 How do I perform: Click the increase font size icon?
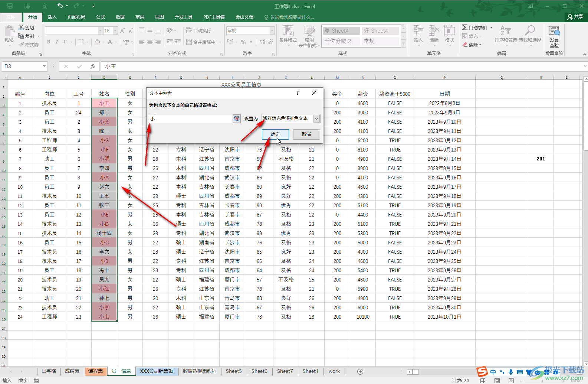point(122,30)
